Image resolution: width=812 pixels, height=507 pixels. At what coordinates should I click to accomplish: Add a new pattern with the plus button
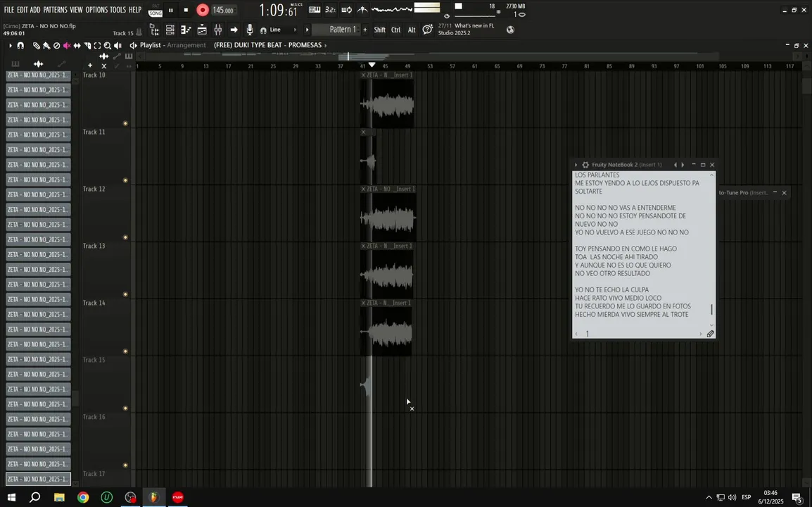point(365,30)
